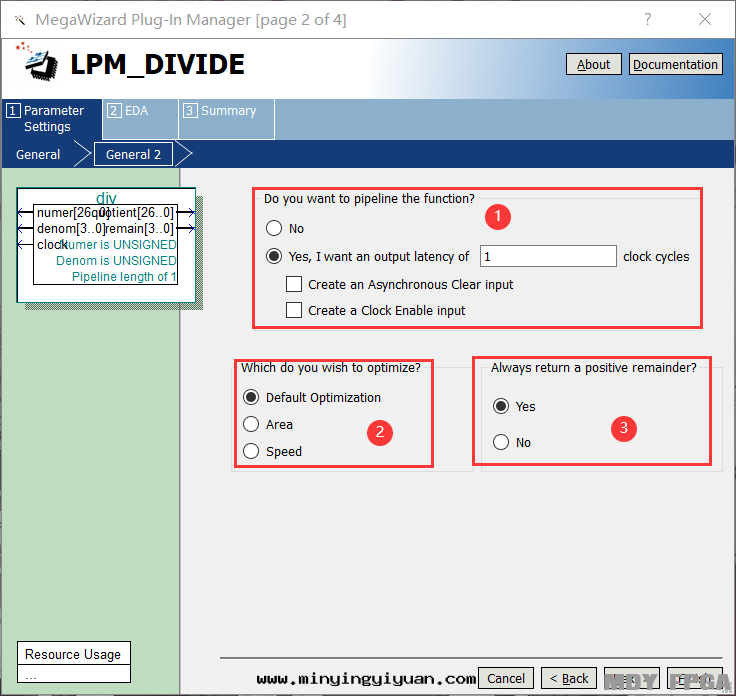Open the Documentation button
This screenshot has width=736, height=696.
pyautogui.click(x=675, y=64)
